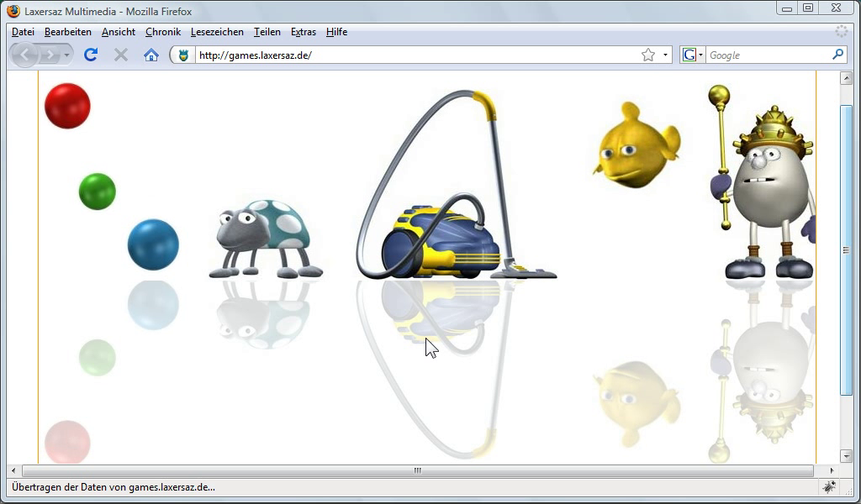The image size is (861, 504).
Task: Click the red ball
Action: 67,106
